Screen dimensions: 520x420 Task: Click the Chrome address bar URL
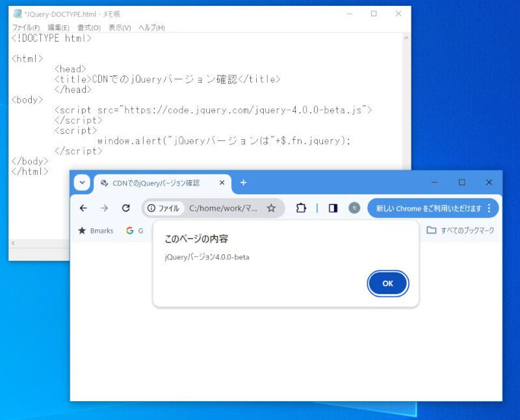pyautogui.click(x=223, y=208)
